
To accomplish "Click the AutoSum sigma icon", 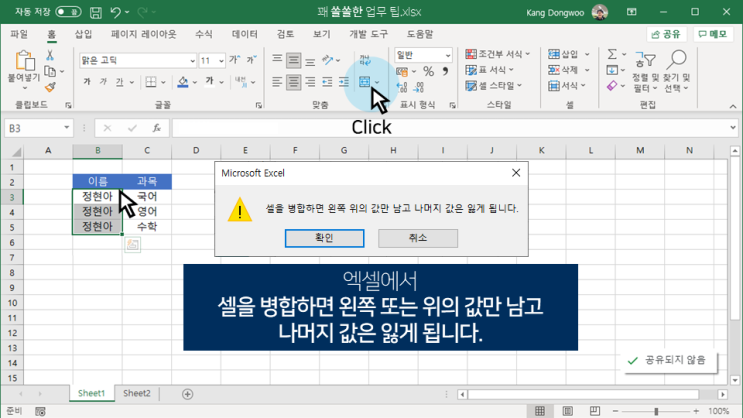I will coord(612,54).
